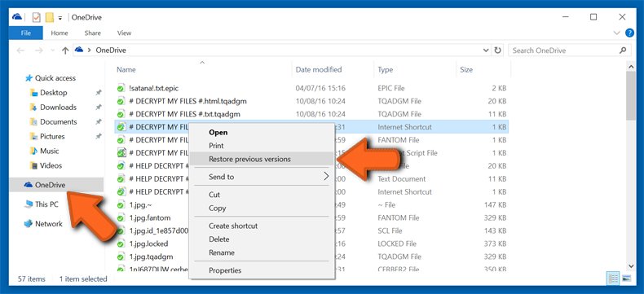Unpin Downloads via its pin icon
This screenshot has width=644, height=294.
coord(99,108)
